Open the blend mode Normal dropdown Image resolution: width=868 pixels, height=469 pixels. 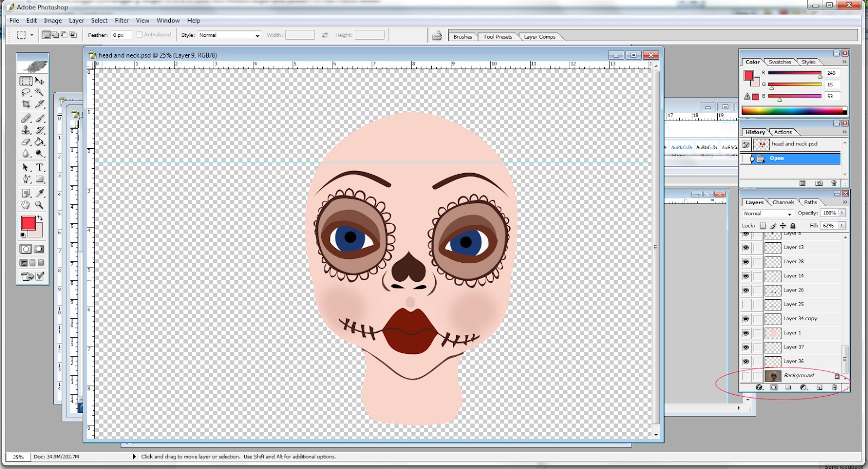pos(768,213)
